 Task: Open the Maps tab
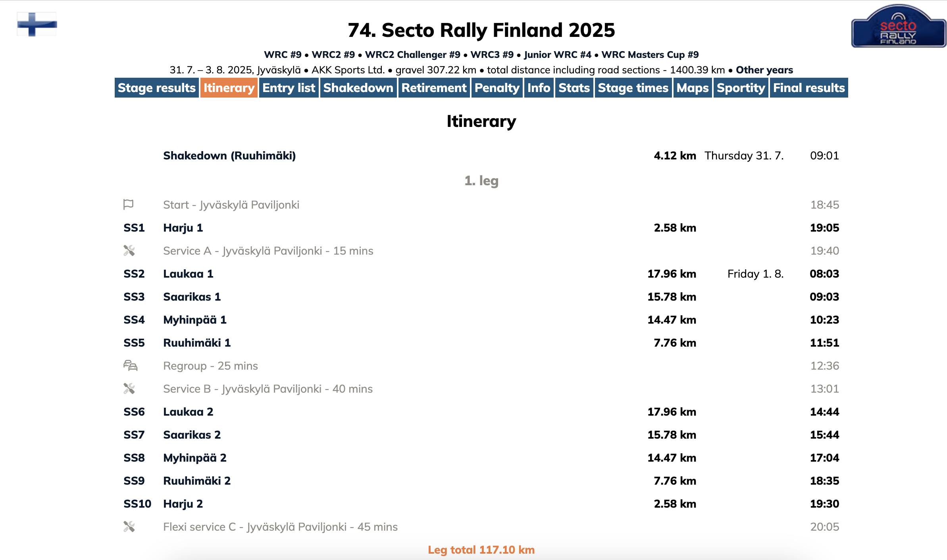tap(693, 88)
